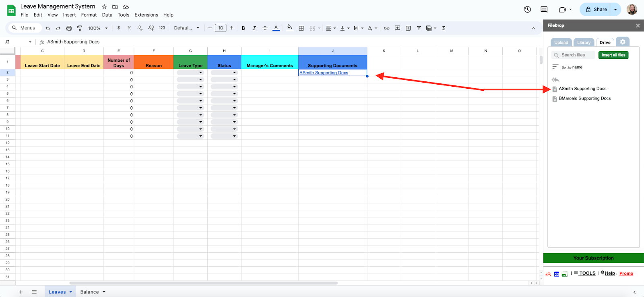This screenshot has height=297, width=644.
Task: Open FileDrop settings gear tab
Action: tap(623, 42)
